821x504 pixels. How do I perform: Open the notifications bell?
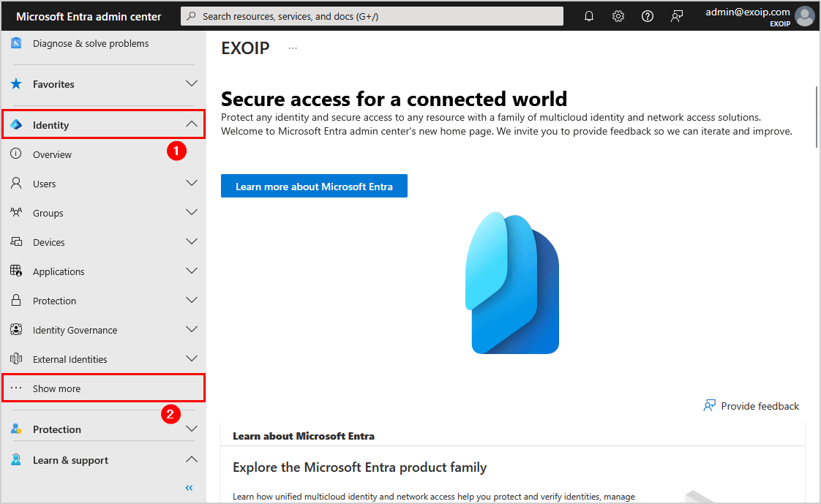coord(589,15)
